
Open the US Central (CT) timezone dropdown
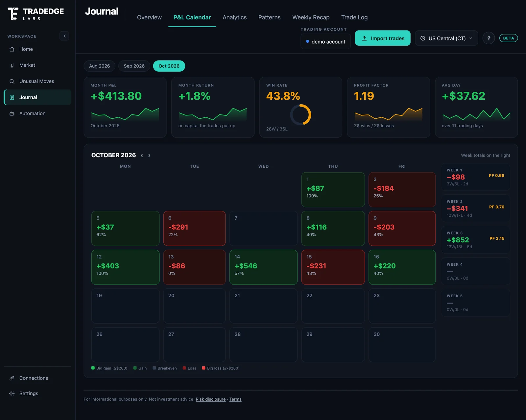pos(446,38)
